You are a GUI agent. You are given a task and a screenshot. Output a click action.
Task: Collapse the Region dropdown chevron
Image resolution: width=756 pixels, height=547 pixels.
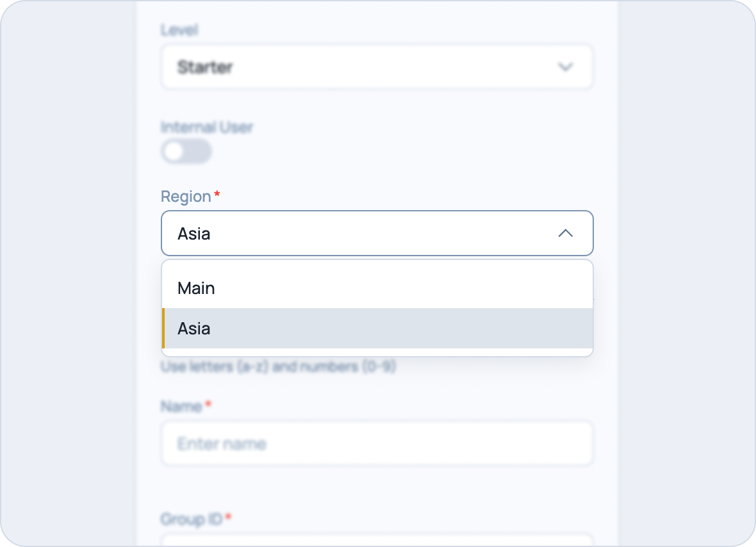click(566, 233)
